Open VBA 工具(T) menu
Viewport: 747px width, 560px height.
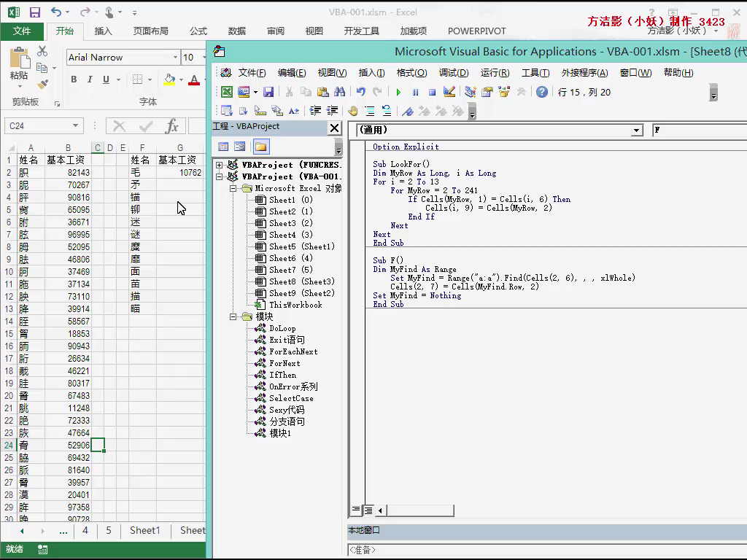pos(535,73)
